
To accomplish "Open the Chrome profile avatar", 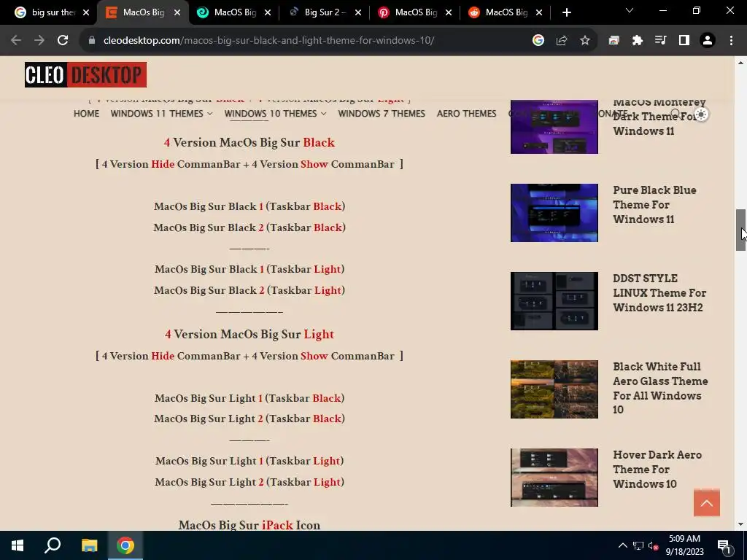I will pos(708,41).
